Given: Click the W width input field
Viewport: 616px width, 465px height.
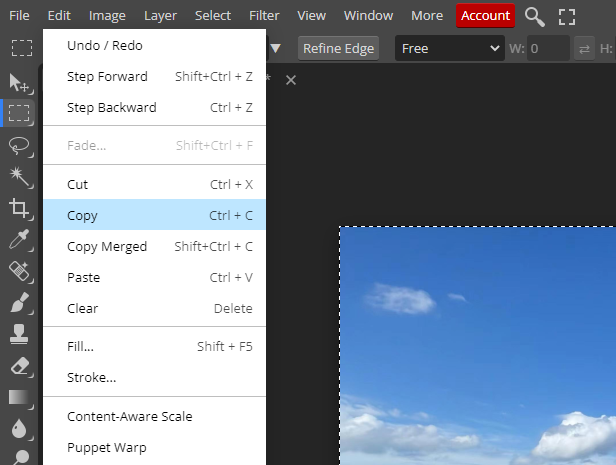Looking at the screenshot, I should coord(548,48).
